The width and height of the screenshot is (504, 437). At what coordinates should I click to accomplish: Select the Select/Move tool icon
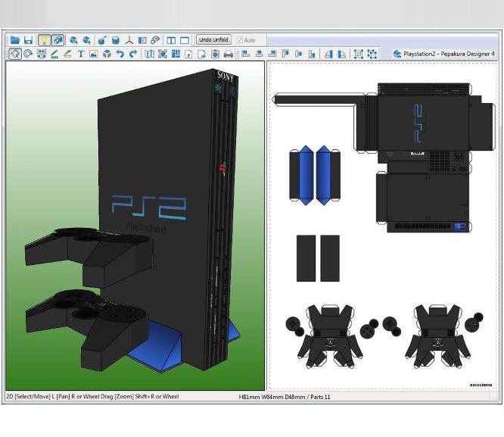pos(15,54)
